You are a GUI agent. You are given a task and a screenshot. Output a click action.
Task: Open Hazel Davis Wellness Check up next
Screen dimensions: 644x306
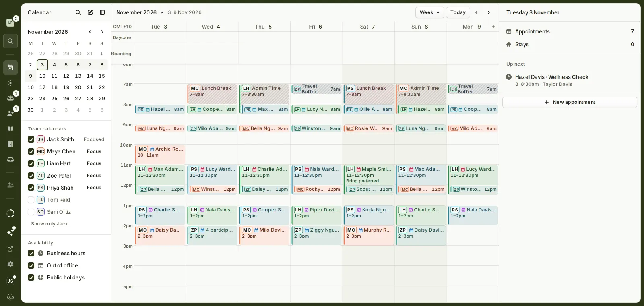pos(570,80)
